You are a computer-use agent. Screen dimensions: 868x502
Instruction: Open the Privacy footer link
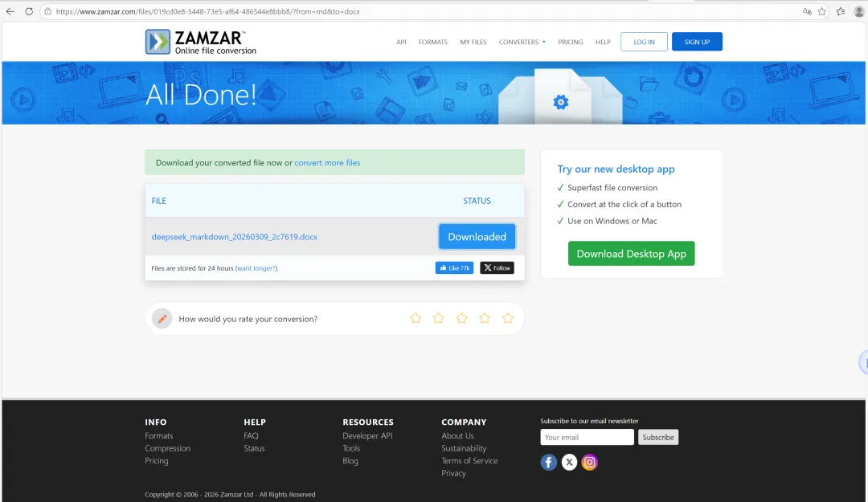[x=454, y=473]
